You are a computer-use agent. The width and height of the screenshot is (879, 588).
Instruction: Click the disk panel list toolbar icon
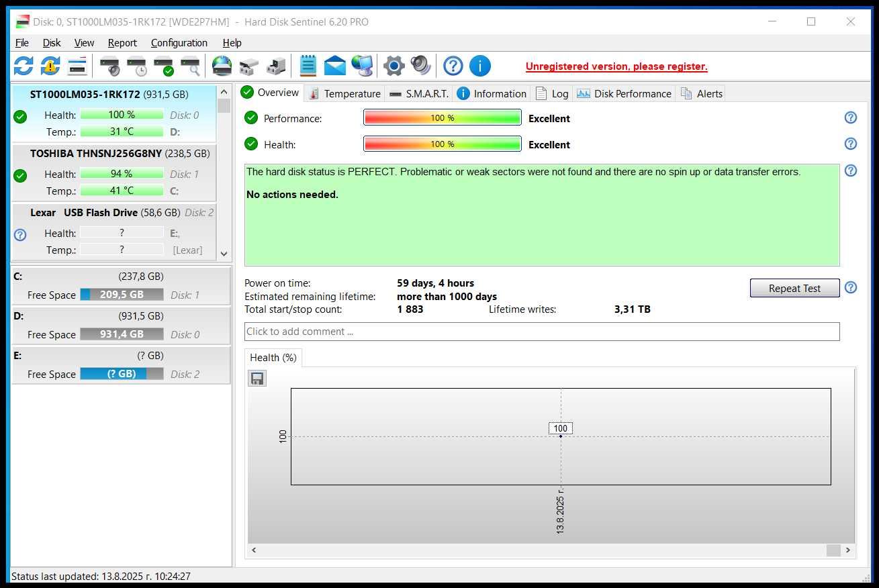[x=77, y=66]
